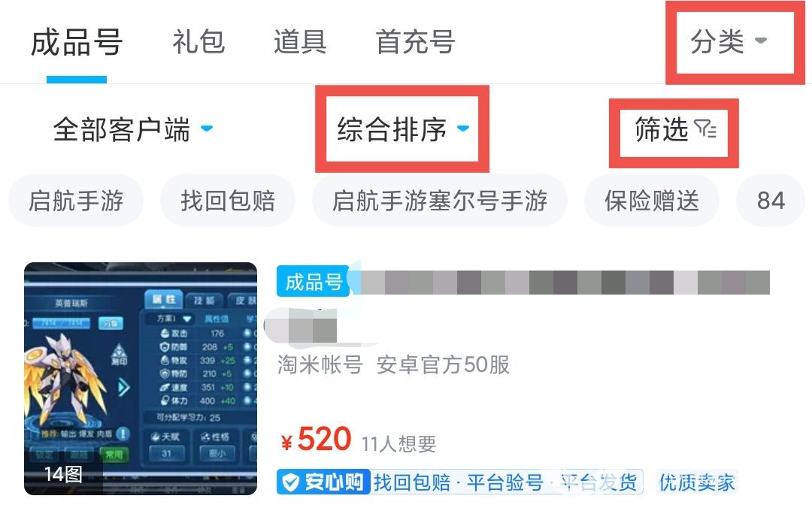Tap the 筛选 filter label
Image resolution: width=812 pixels, height=517 pixels.
coord(662,128)
